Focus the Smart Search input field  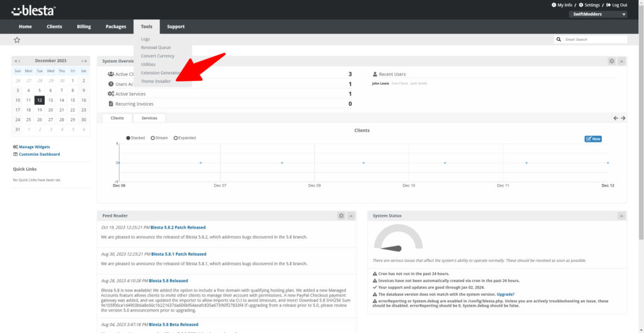tap(594, 40)
